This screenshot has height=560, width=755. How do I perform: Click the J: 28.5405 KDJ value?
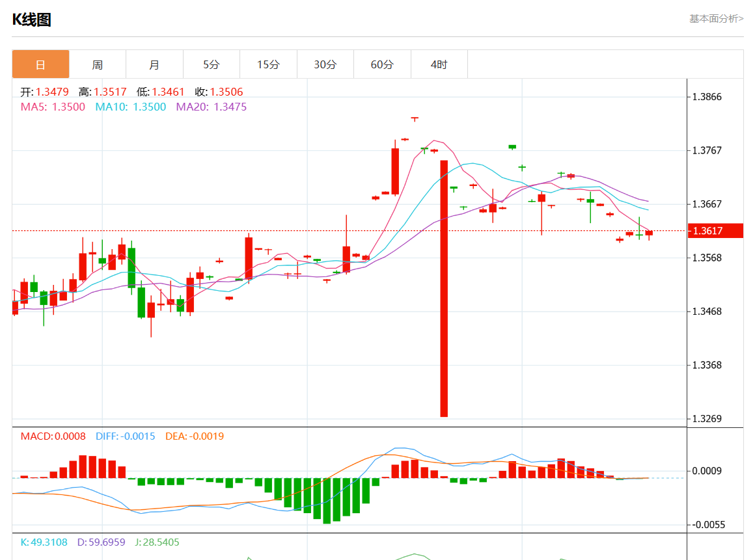[x=157, y=542]
